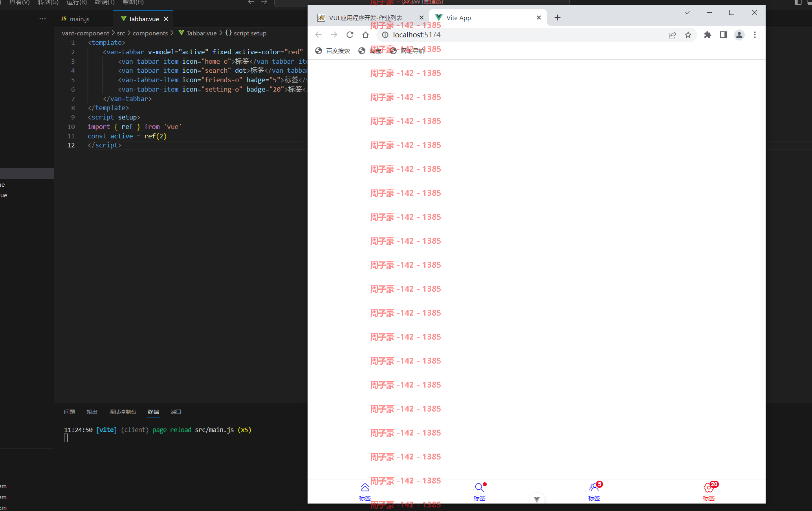This screenshot has height=511, width=812.
Task: Open a new browser tab
Action: [x=557, y=17]
